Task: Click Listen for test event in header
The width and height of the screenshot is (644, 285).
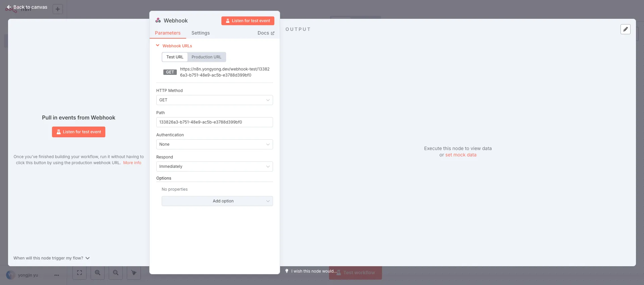Action: click(x=248, y=21)
